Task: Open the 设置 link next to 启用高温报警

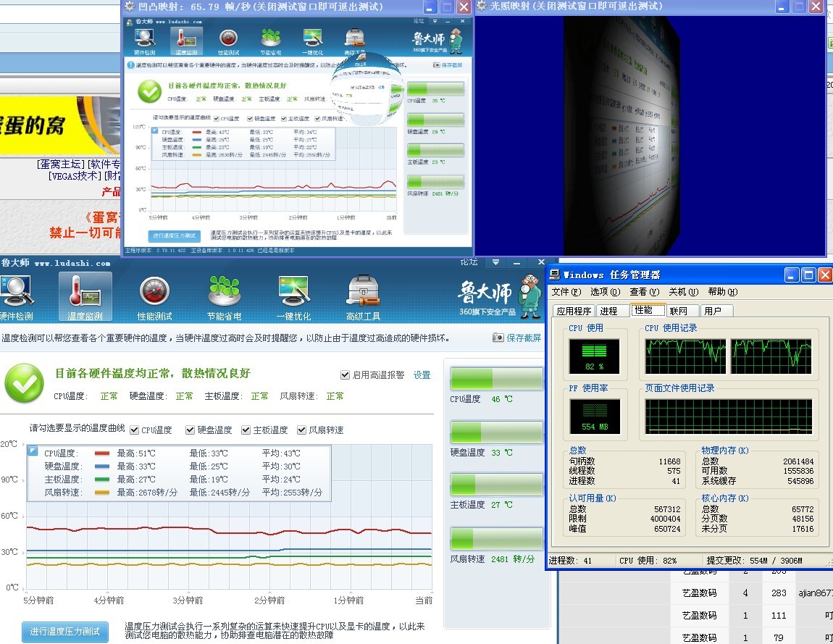Action: tap(422, 375)
